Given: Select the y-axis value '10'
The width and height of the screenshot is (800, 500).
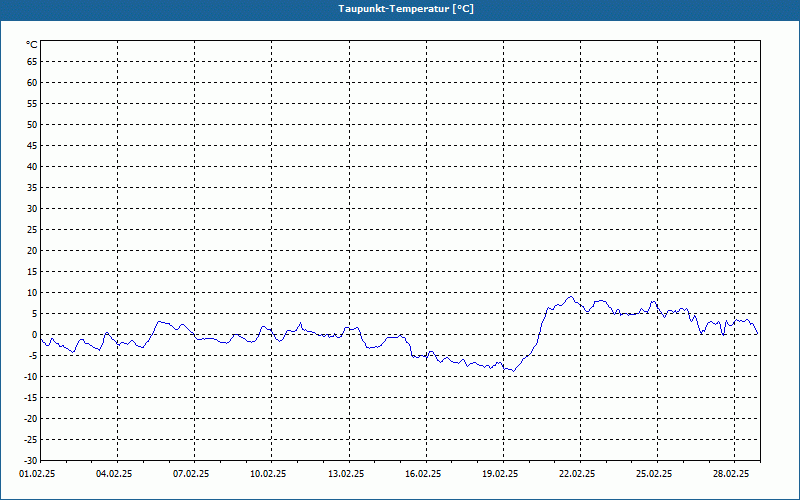Looking at the screenshot, I should click(32, 293).
